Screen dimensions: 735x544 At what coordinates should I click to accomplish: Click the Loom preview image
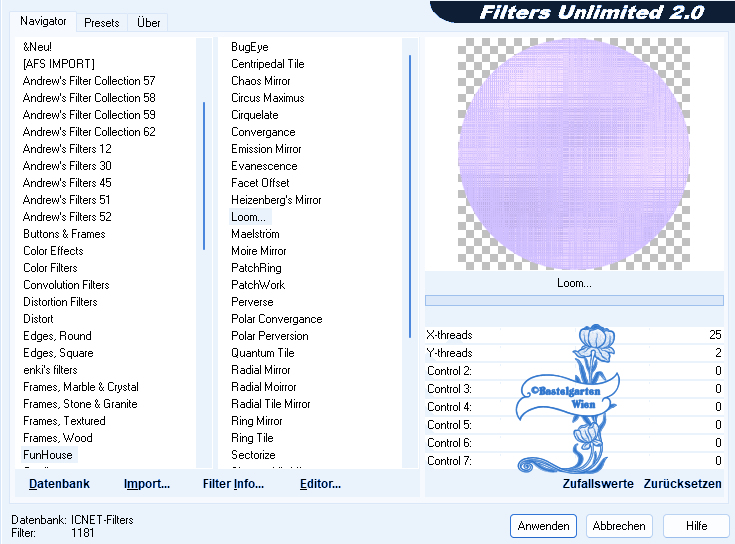click(x=574, y=154)
